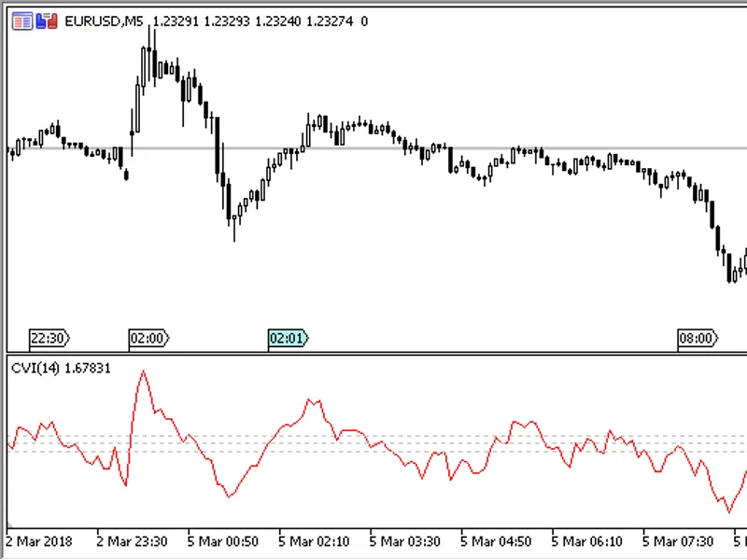This screenshot has width=747, height=560.
Task: Select the 22:30 time marker flag
Action: (49, 338)
